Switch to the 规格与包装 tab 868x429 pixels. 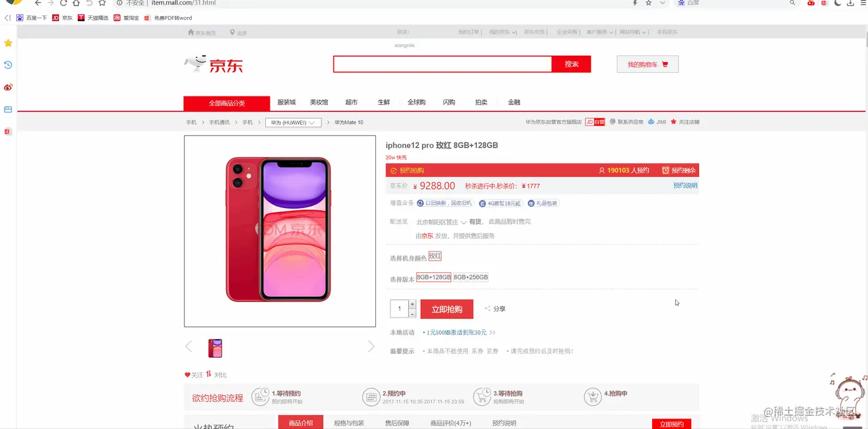(x=349, y=423)
